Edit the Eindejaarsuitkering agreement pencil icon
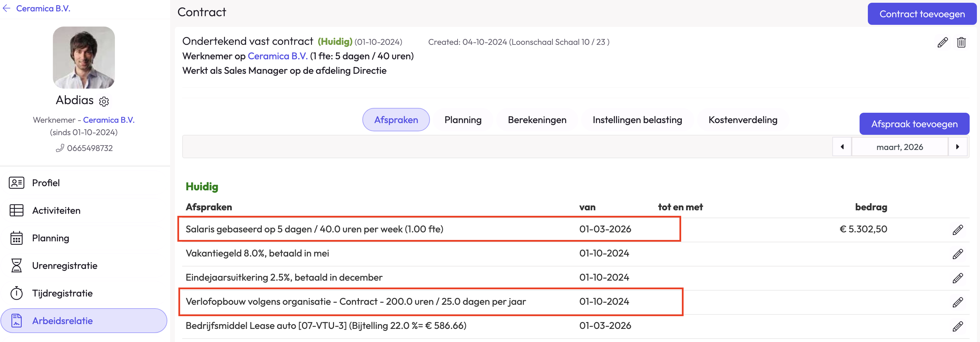This screenshot has width=980, height=342. point(958,278)
